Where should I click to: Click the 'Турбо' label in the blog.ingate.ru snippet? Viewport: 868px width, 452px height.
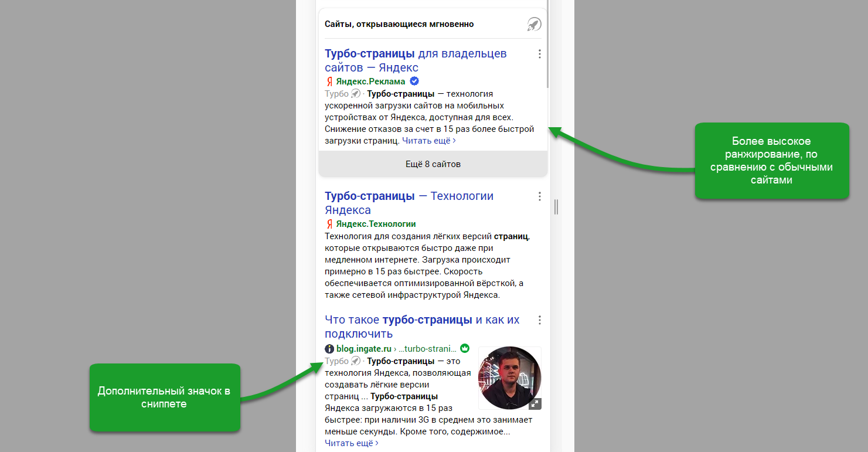pyautogui.click(x=336, y=361)
